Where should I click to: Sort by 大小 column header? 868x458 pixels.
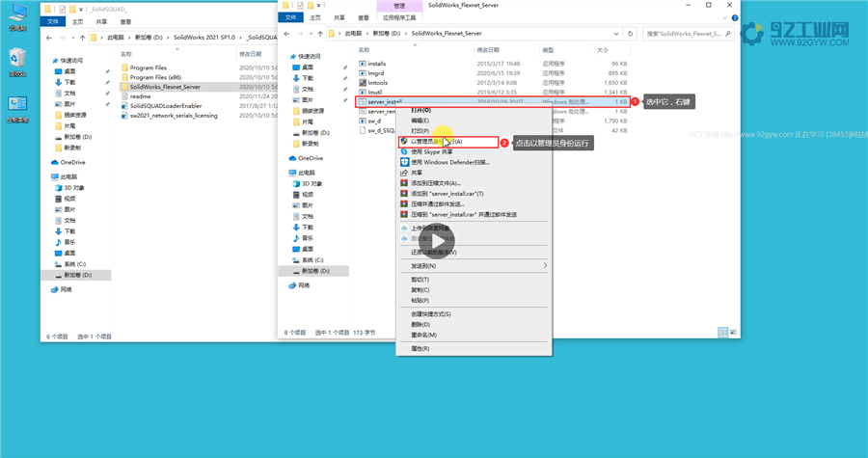602,50
